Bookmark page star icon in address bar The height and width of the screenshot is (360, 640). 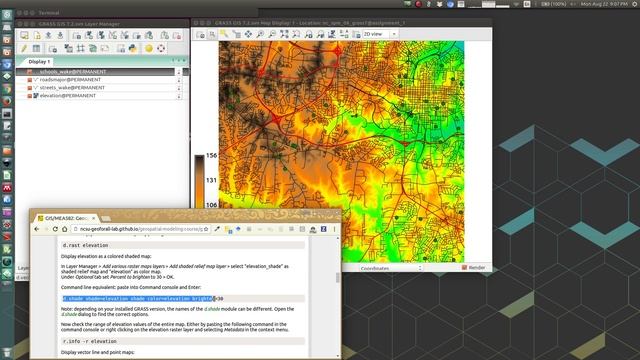click(x=206, y=229)
